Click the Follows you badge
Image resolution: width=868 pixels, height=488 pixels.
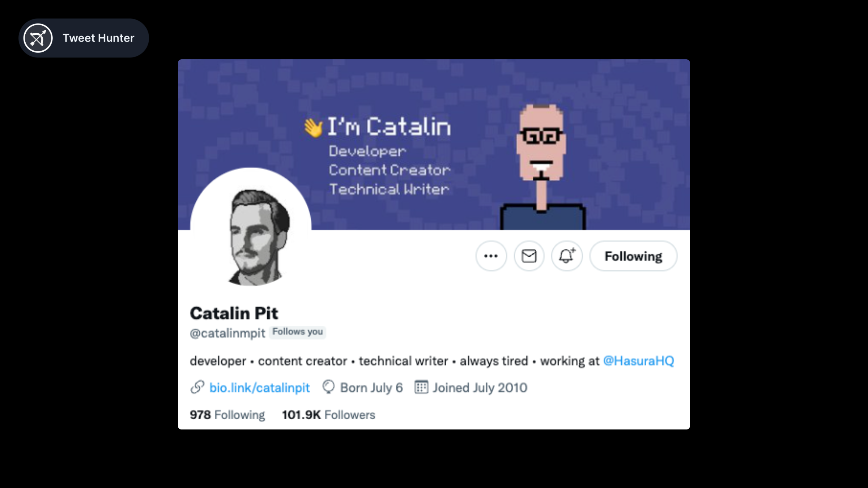[x=298, y=332]
